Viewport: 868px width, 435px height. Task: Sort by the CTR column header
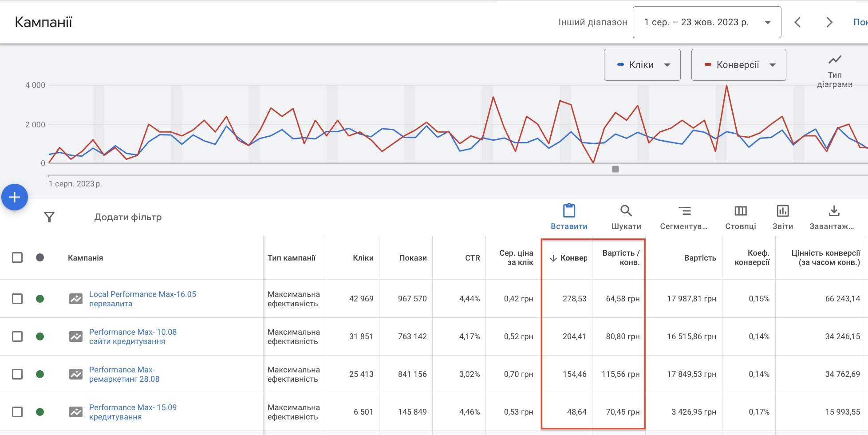(472, 258)
